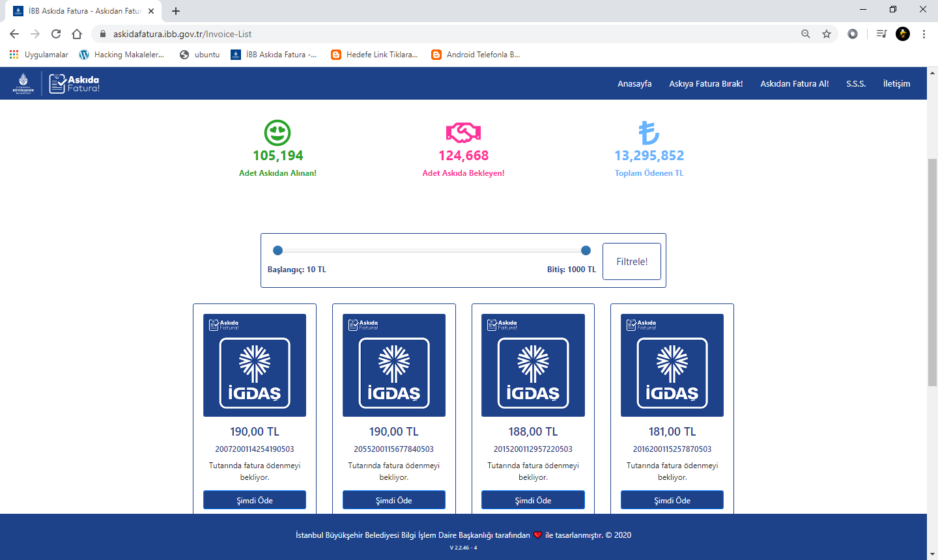Viewport: 938px width, 560px height.
Task: Open the browser home page
Action: tap(77, 34)
